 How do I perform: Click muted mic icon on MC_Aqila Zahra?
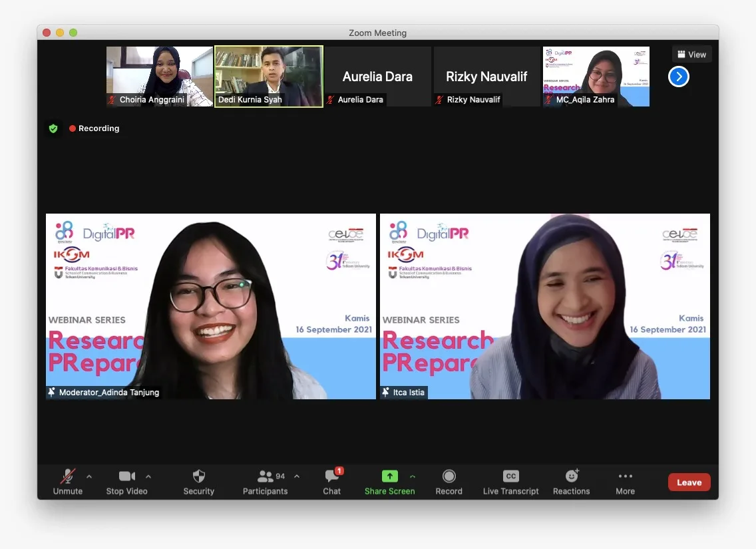click(548, 100)
